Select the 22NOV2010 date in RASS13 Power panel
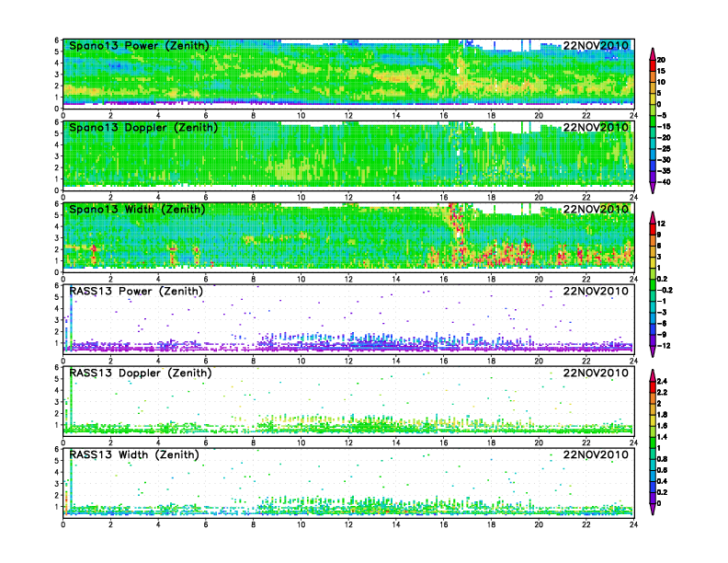 [x=596, y=291]
